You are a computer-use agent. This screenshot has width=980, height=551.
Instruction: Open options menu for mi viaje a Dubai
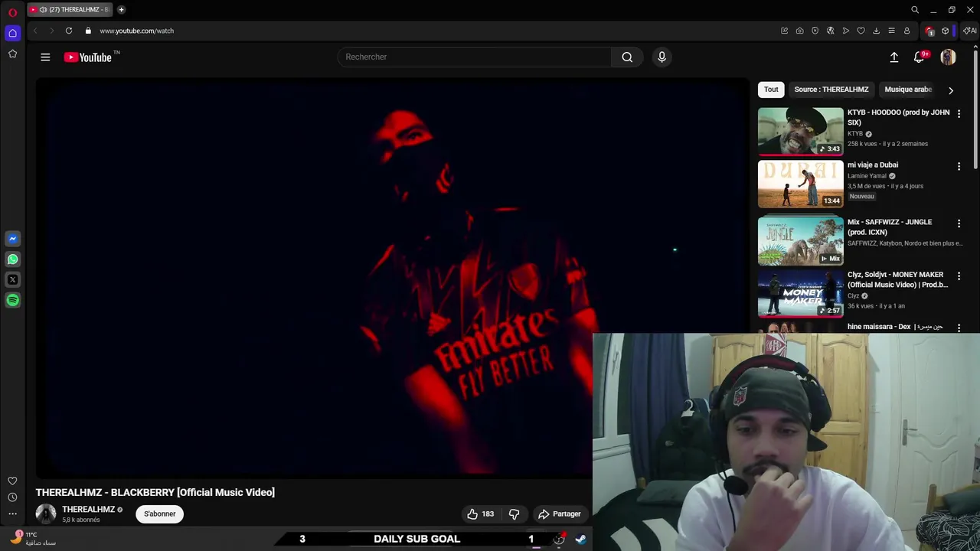pos(959,166)
